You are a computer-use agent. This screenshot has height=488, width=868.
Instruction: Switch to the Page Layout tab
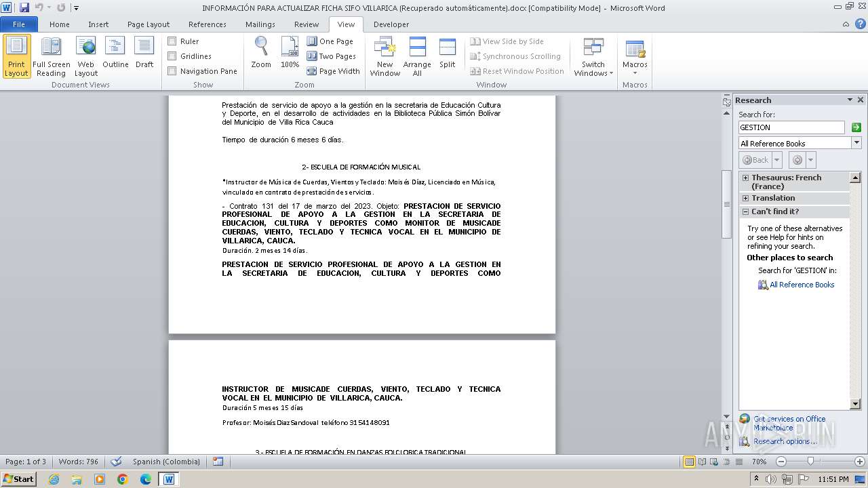coord(149,24)
